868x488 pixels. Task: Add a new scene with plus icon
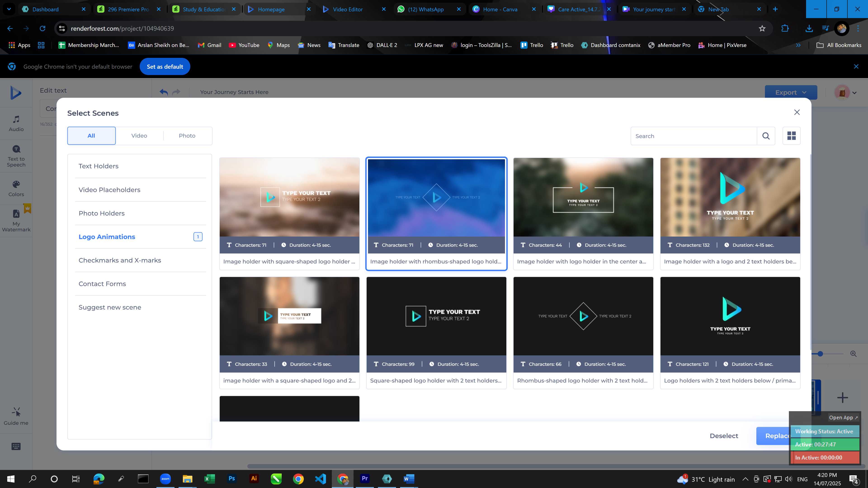[842, 397]
